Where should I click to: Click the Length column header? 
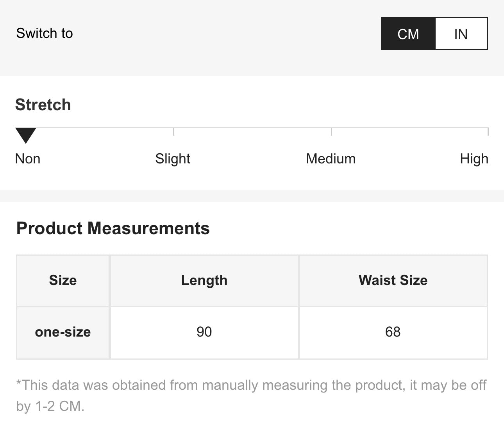click(204, 280)
